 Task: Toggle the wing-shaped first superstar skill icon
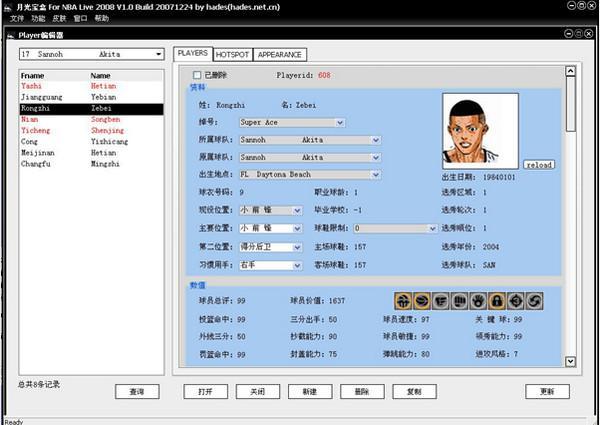click(x=403, y=301)
